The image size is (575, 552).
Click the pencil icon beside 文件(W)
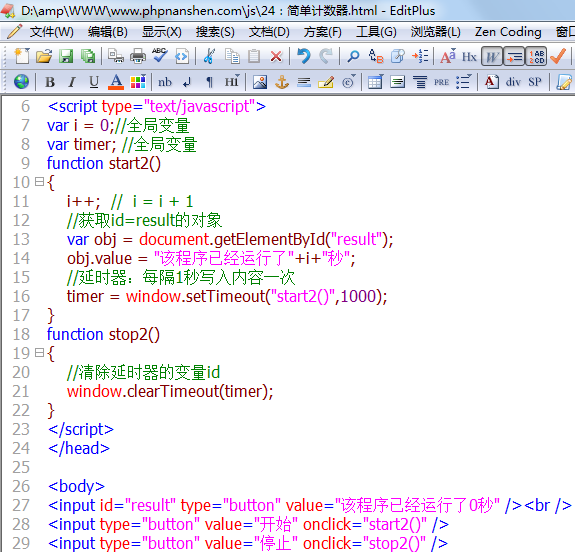[x=15, y=32]
